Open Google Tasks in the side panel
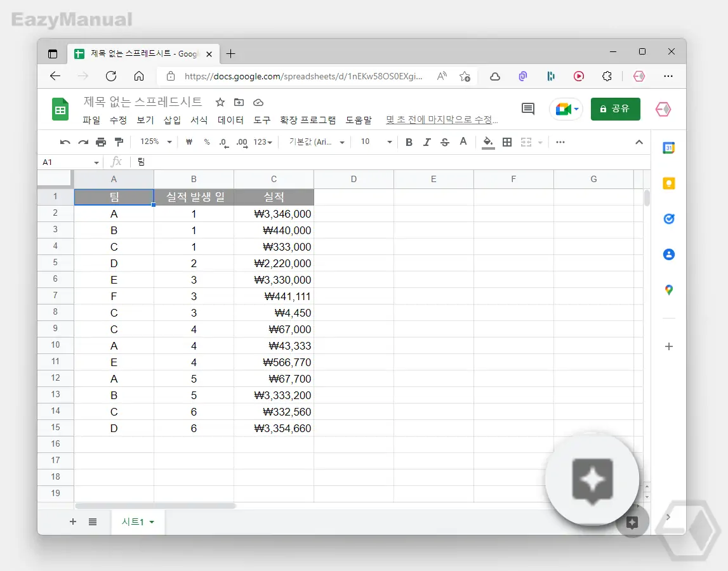This screenshot has width=728, height=571. coord(668,219)
